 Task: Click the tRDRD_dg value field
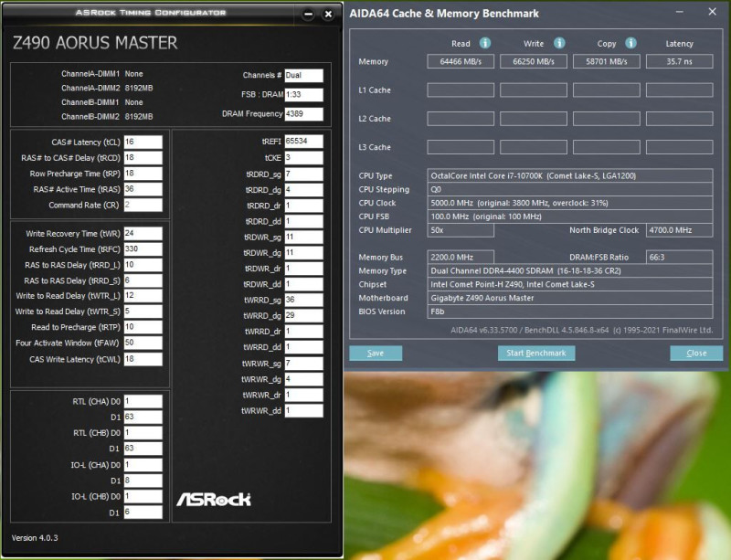pos(304,190)
